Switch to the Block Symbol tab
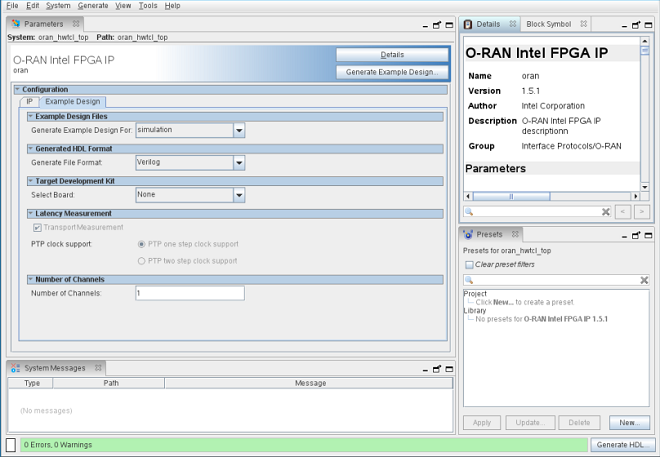660x457 pixels. pyautogui.click(x=548, y=24)
